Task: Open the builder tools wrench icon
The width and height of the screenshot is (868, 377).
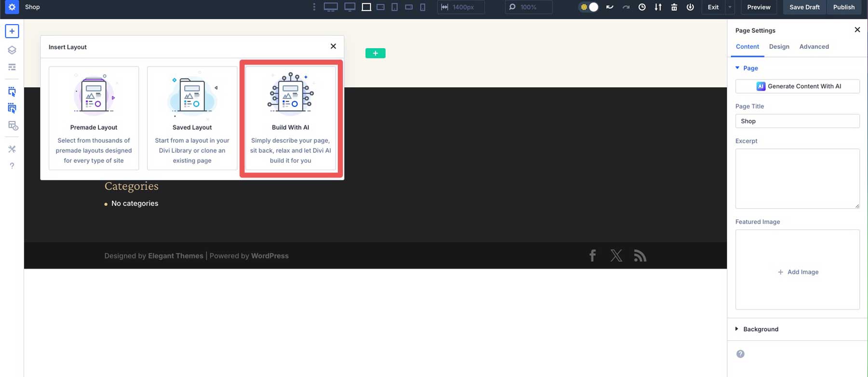Action: pyautogui.click(x=12, y=149)
